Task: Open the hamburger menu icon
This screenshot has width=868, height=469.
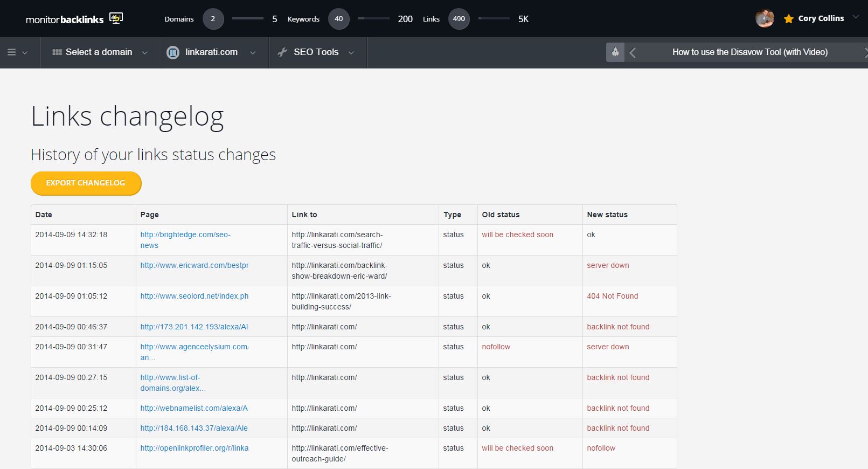Action: click(x=11, y=52)
